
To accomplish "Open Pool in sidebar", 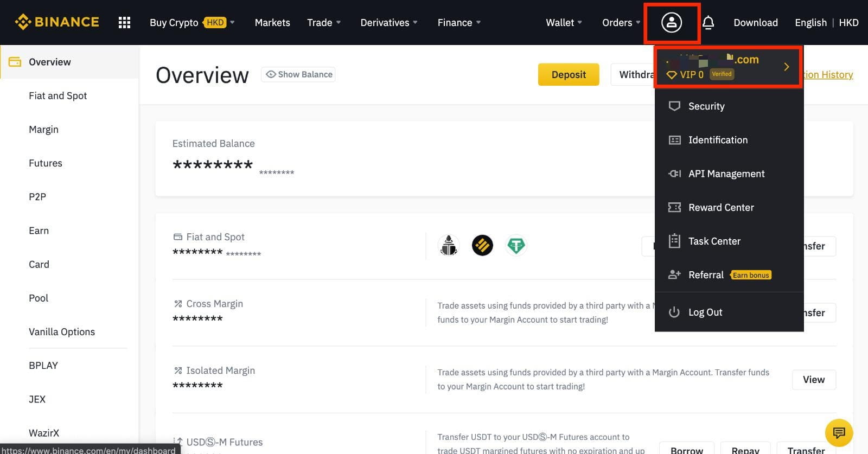I will (39, 298).
